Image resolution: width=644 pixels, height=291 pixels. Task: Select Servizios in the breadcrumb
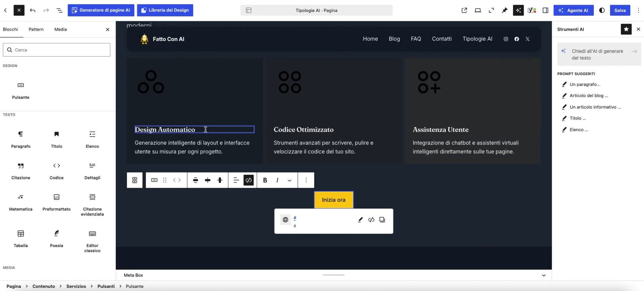tap(76, 286)
